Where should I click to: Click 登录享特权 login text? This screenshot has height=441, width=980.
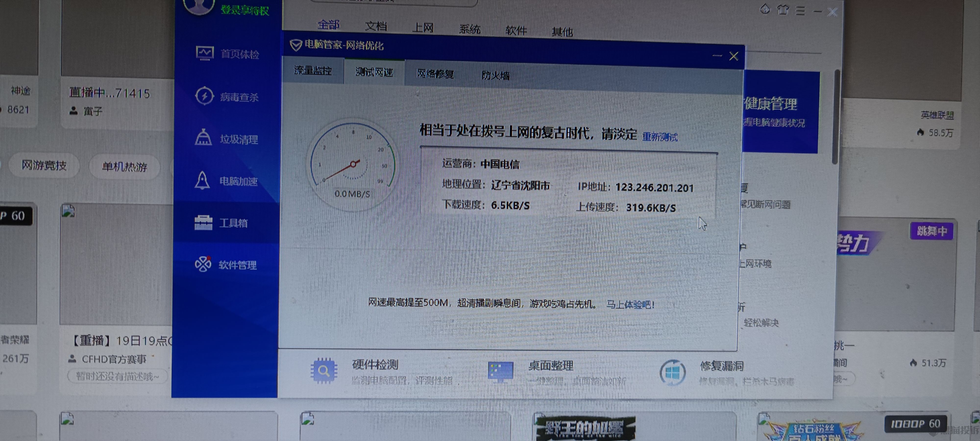coord(245,10)
